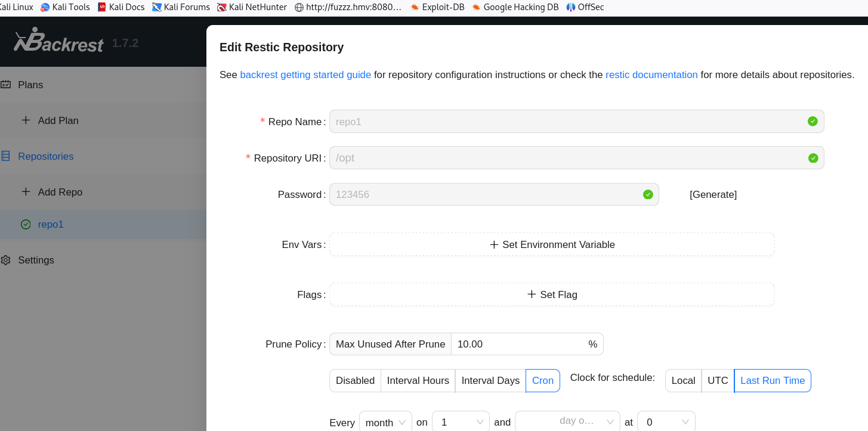Image resolution: width=868 pixels, height=431 pixels.
Task: Click the [Generate] password button
Action: tap(713, 194)
